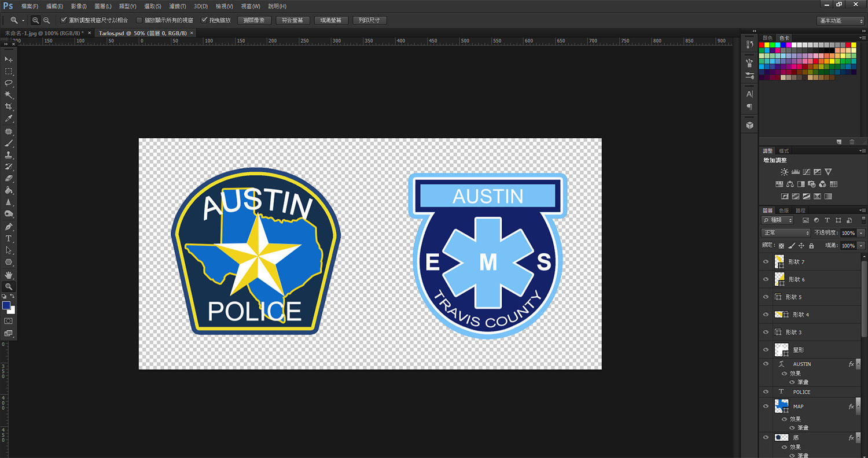
Task: Collapse effects on the AUSTIN layer
Action: (859, 364)
